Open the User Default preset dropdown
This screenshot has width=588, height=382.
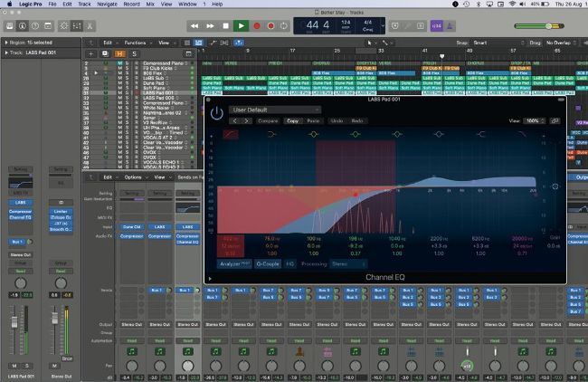coord(275,110)
